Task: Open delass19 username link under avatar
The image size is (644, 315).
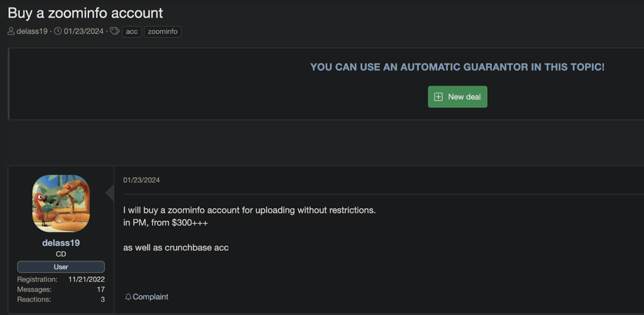Action: click(61, 243)
